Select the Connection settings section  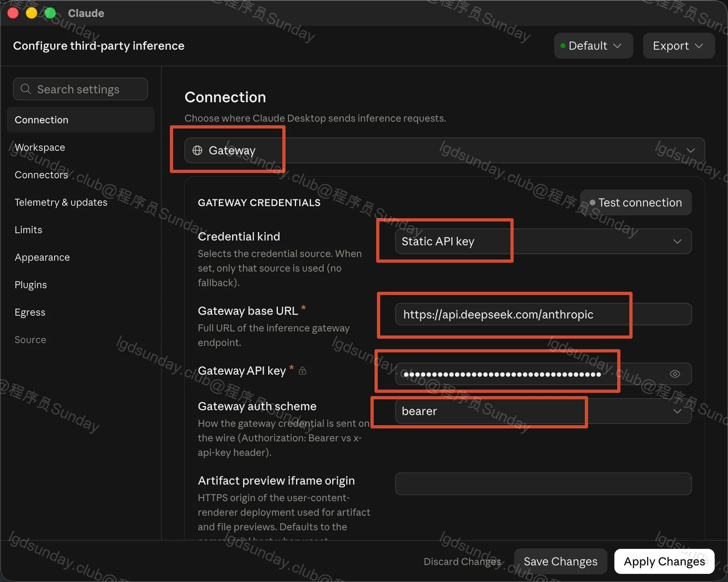[81, 120]
